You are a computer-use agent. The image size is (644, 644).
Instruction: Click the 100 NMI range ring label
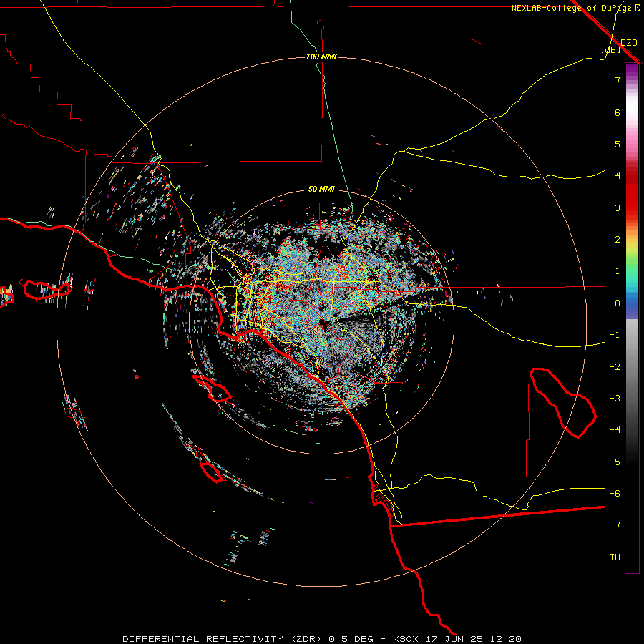pos(321,57)
